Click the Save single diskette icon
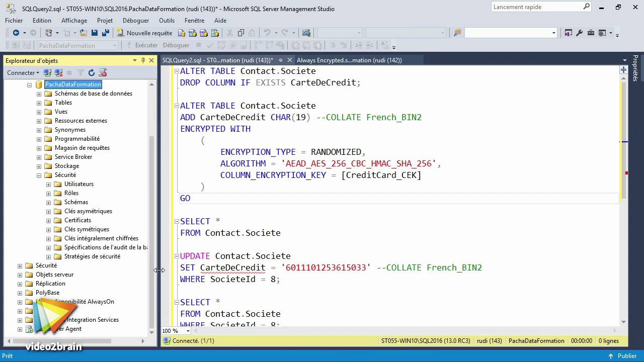This screenshot has width=644, height=362. pos(95,33)
